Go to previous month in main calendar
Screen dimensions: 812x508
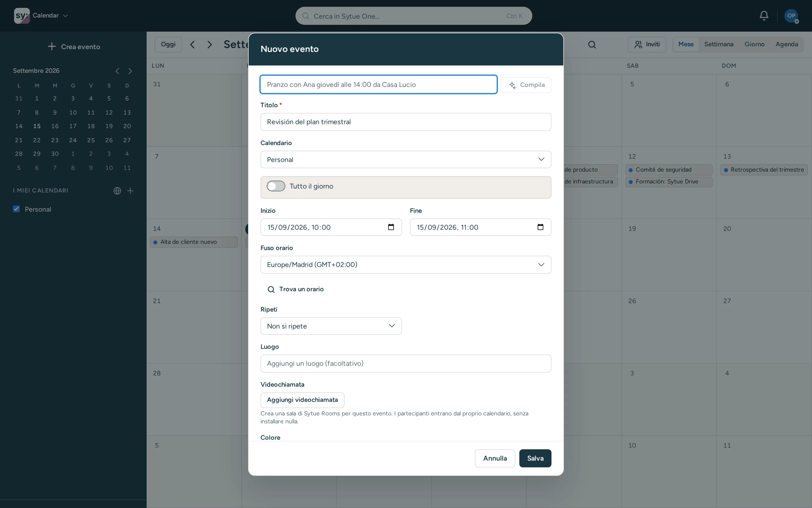[x=192, y=44]
